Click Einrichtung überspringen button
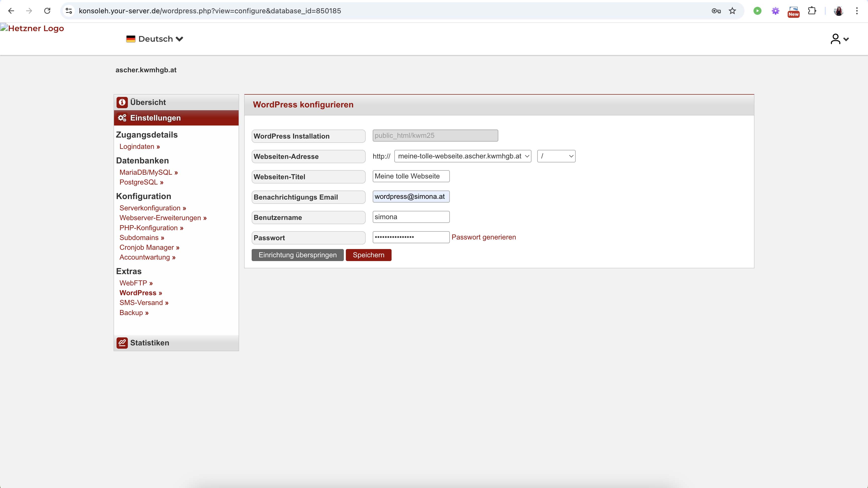Image resolution: width=868 pixels, height=488 pixels. coord(298,255)
